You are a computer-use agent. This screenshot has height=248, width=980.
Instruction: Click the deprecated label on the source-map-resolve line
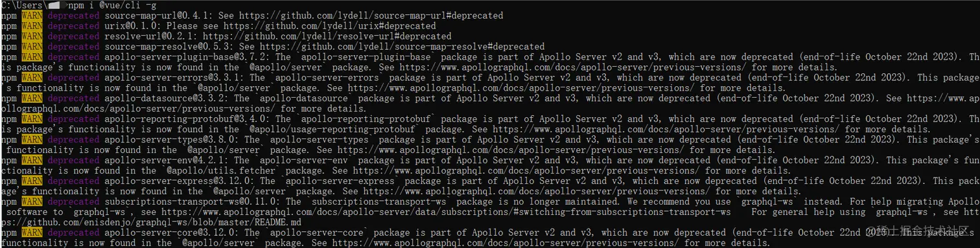[x=73, y=46]
